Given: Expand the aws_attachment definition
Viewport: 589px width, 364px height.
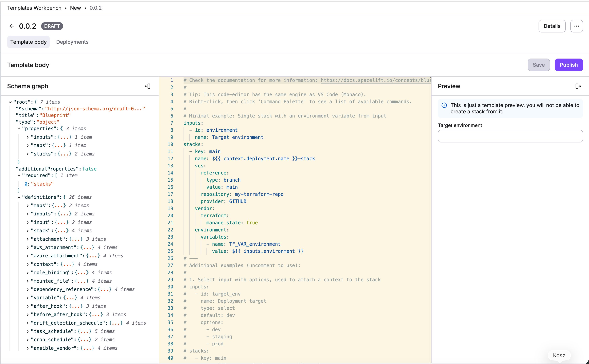Looking at the screenshot, I should point(28,247).
